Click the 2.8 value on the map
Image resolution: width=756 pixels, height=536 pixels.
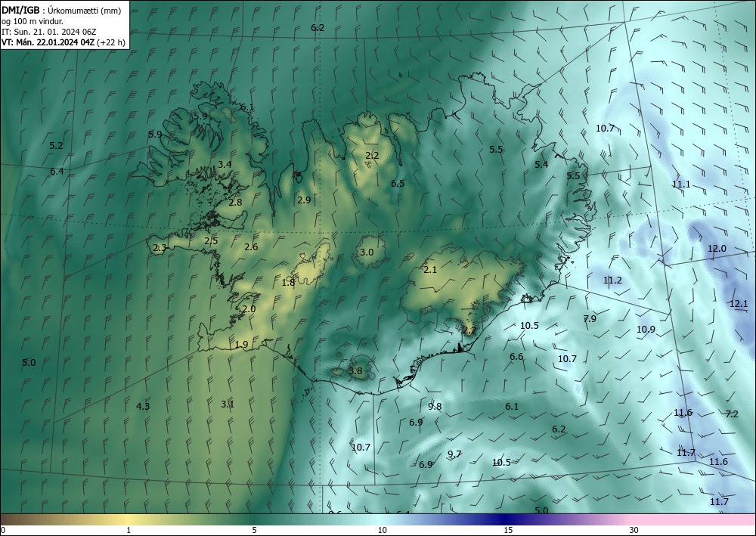(x=235, y=203)
